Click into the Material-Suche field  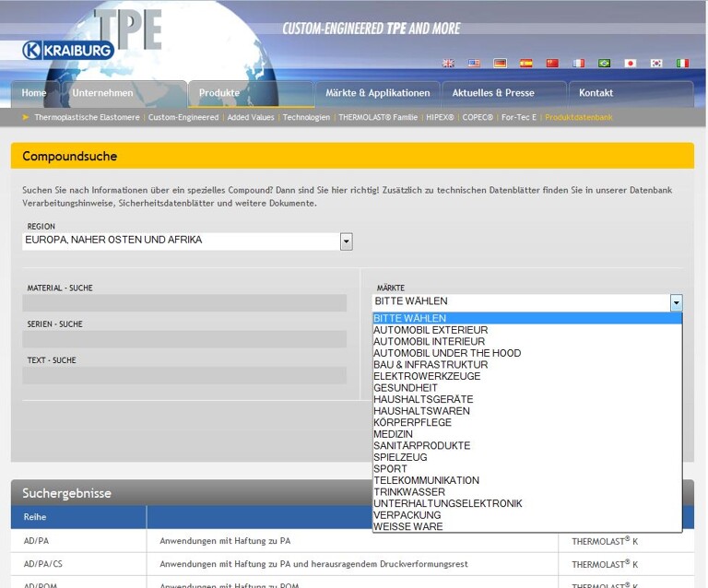[184, 303]
